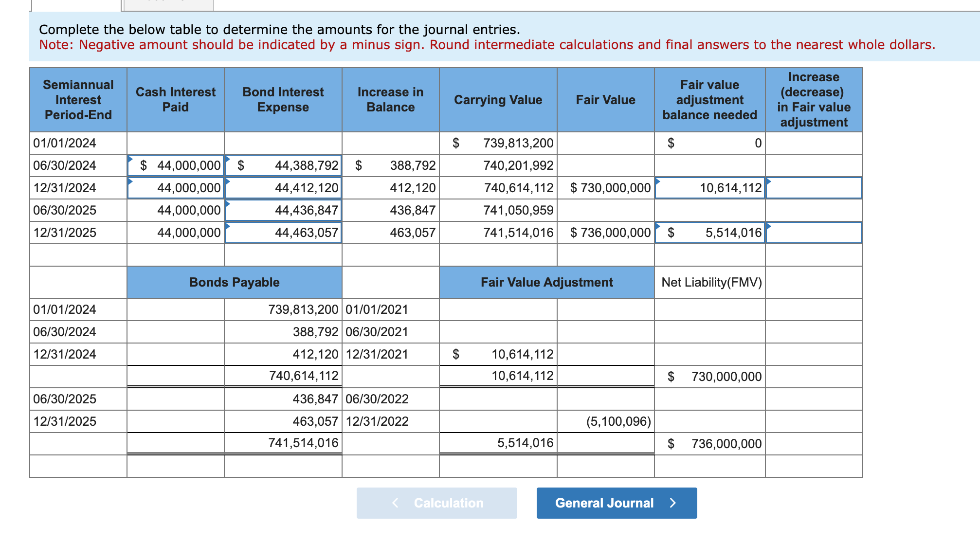Click 01/01/2024 in the top table
Viewport: 980px width, 543px height.
78,143
